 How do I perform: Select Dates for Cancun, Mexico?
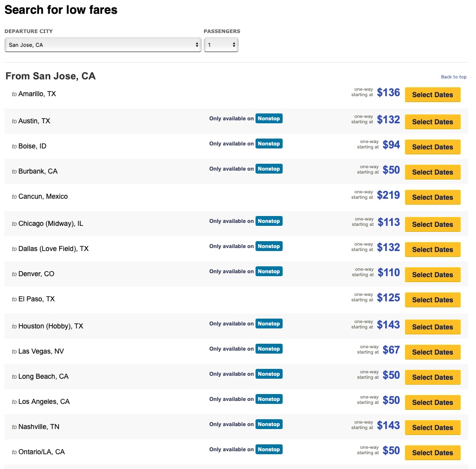click(x=432, y=197)
